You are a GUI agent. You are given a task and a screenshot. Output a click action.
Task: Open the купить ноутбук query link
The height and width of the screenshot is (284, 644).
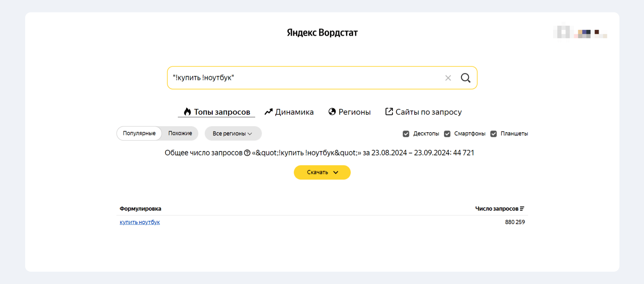pyautogui.click(x=140, y=222)
